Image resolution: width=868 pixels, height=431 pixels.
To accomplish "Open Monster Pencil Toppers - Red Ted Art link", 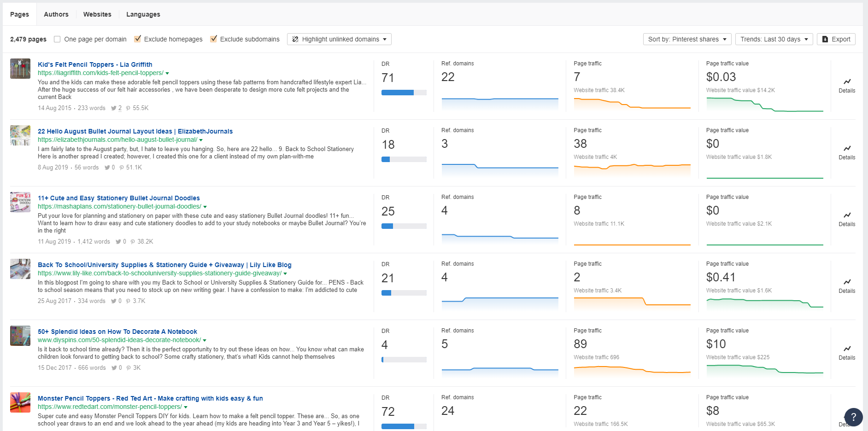I will tap(150, 398).
